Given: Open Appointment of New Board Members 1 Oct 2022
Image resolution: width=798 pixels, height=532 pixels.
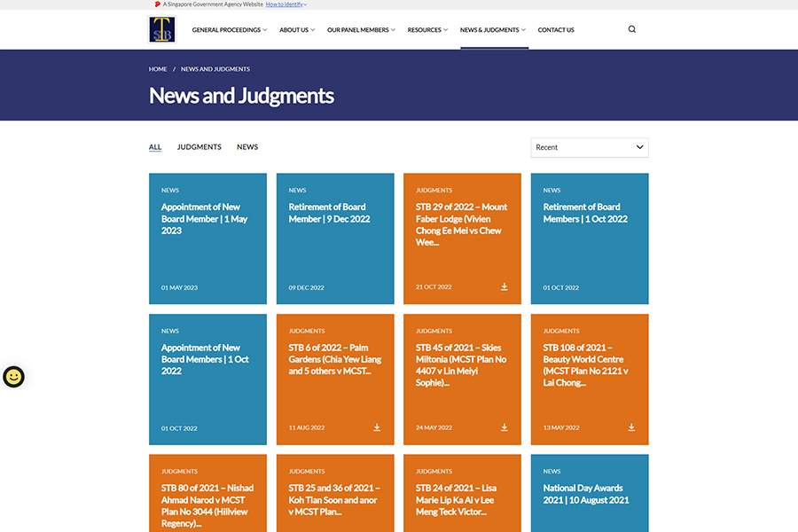Looking at the screenshot, I should [207, 379].
